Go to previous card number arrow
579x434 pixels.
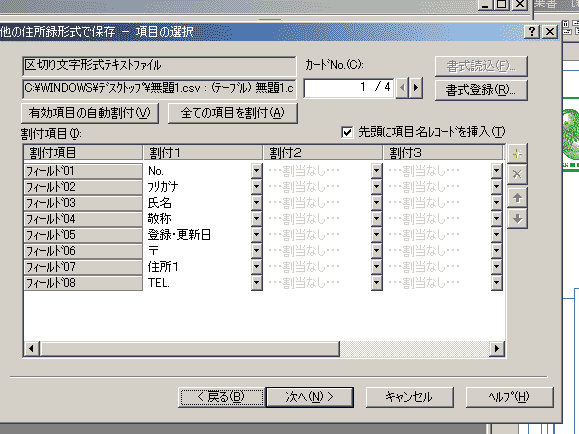pos(402,88)
